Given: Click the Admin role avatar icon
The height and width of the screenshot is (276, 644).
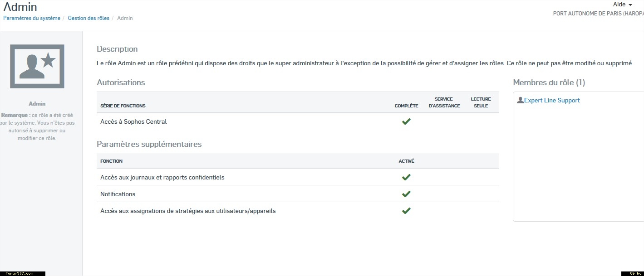Looking at the screenshot, I should coord(37,66).
